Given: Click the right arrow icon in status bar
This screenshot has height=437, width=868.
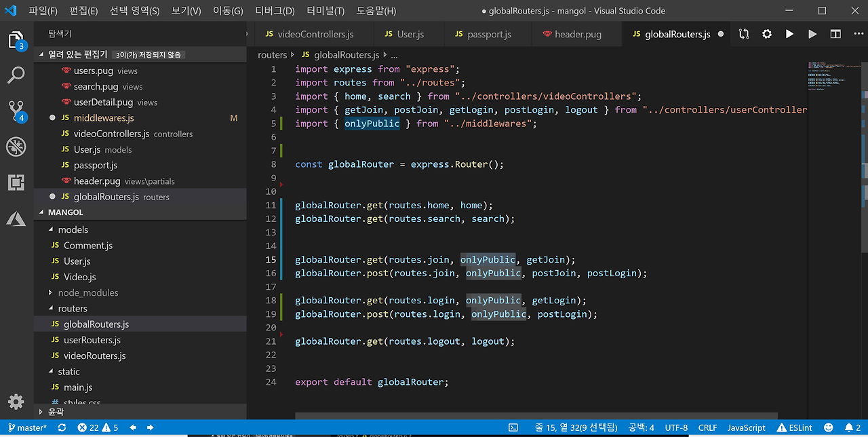Looking at the screenshot, I should (152, 427).
